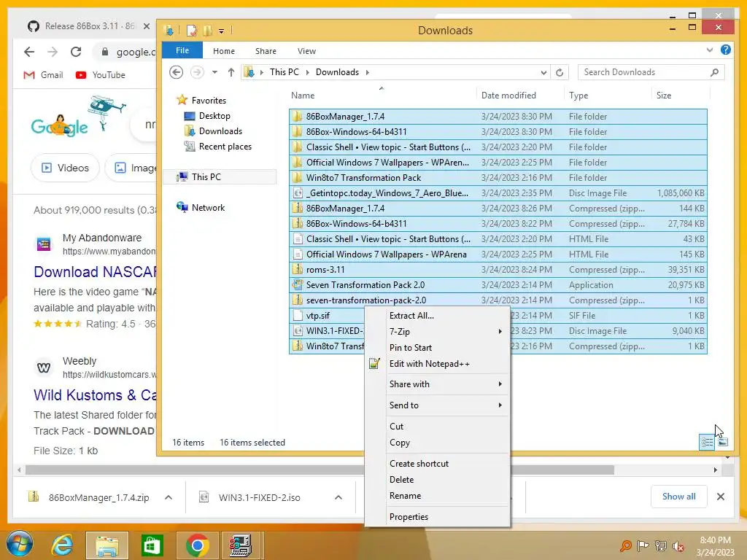Close the Chrome downloads bar

[721, 497]
